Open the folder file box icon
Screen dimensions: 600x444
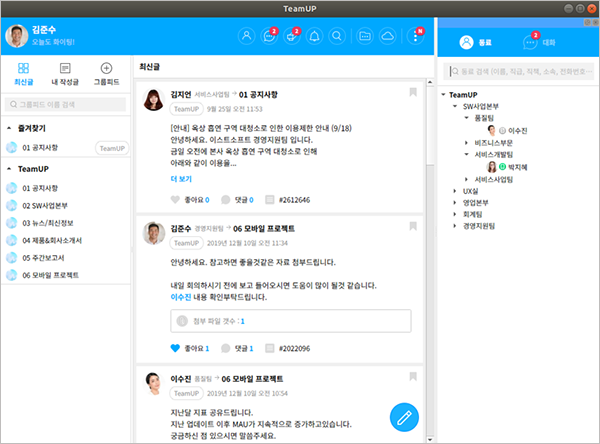pos(365,36)
